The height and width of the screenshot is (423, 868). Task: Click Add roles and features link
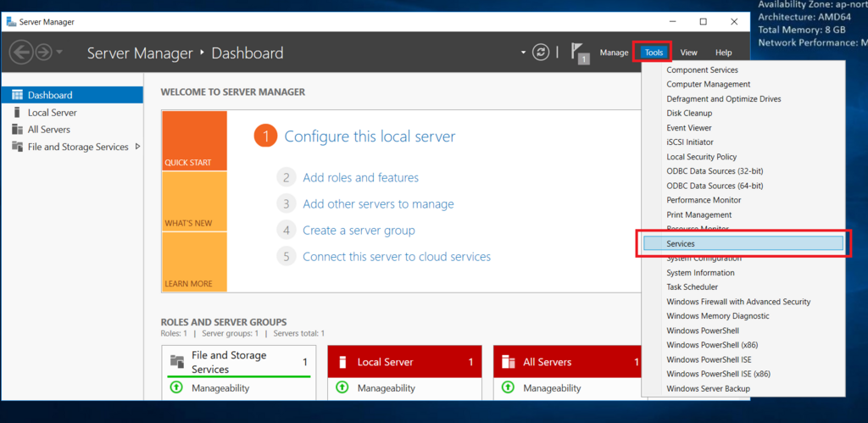click(x=360, y=178)
